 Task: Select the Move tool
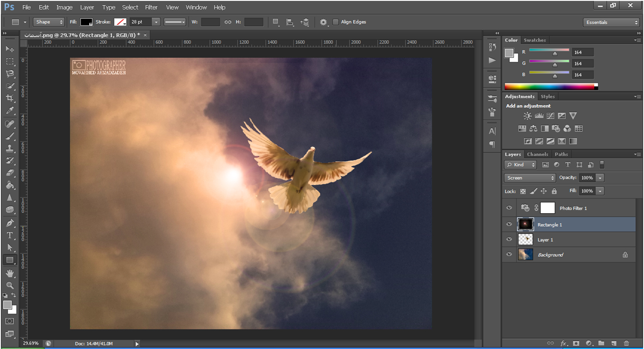click(10, 49)
